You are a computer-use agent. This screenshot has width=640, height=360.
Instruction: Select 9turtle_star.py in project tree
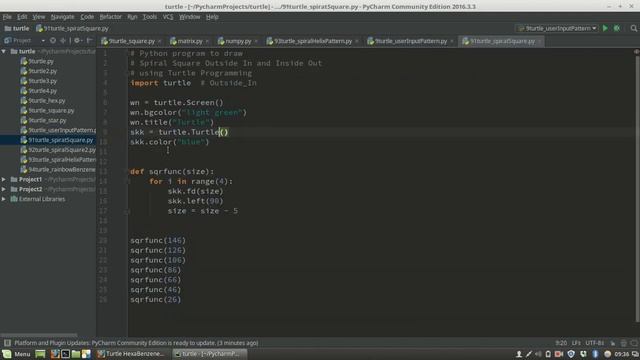[47, 120]
